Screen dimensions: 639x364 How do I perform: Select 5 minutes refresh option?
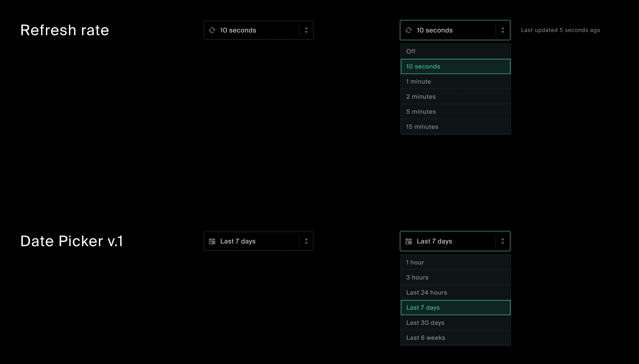(455, 112)
